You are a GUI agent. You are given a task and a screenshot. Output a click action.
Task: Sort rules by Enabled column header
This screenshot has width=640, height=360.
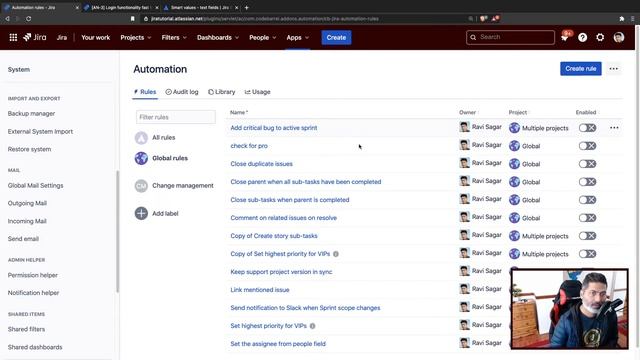(587, 112)
